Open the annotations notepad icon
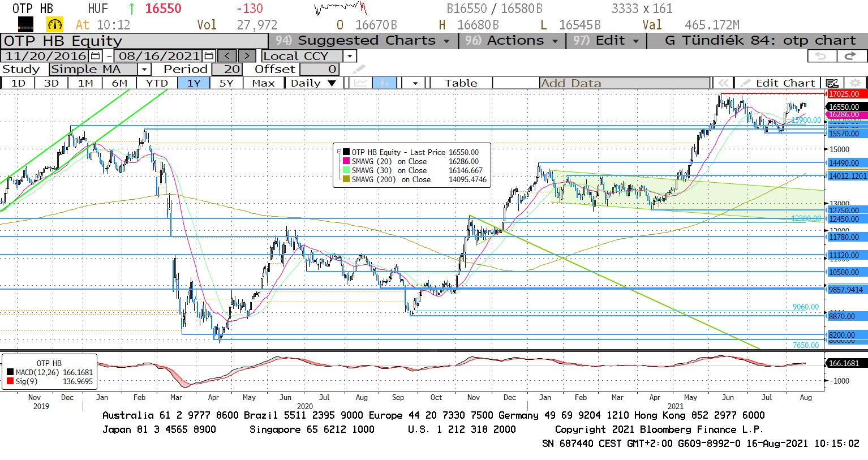 click(832, 83)
